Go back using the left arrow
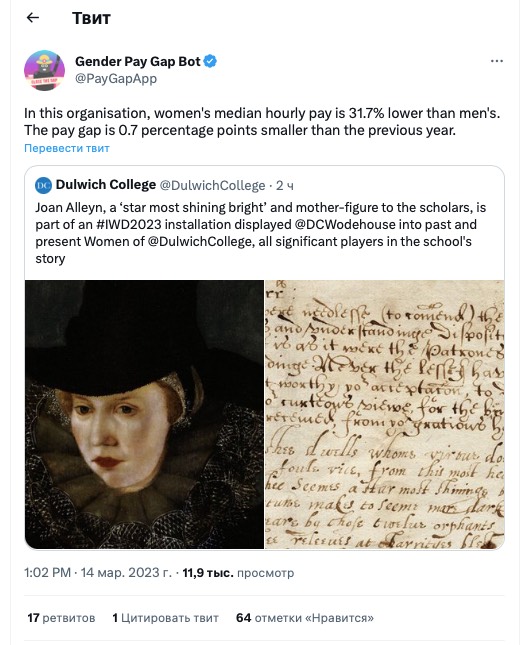522x645 pixels. [32, 17]
